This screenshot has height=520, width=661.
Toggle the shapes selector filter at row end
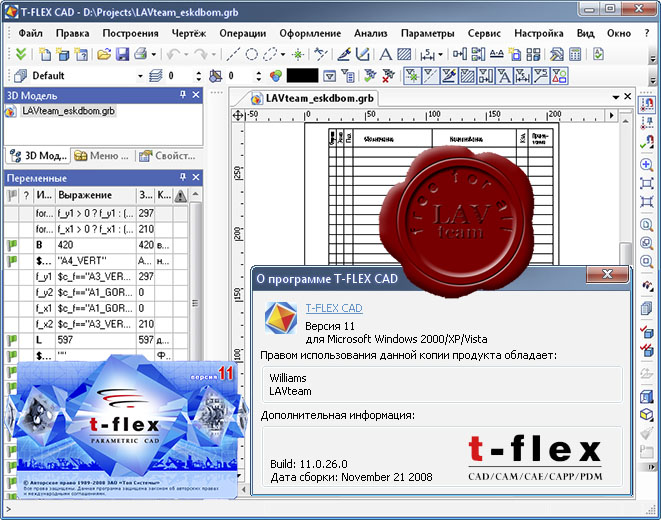559,76
